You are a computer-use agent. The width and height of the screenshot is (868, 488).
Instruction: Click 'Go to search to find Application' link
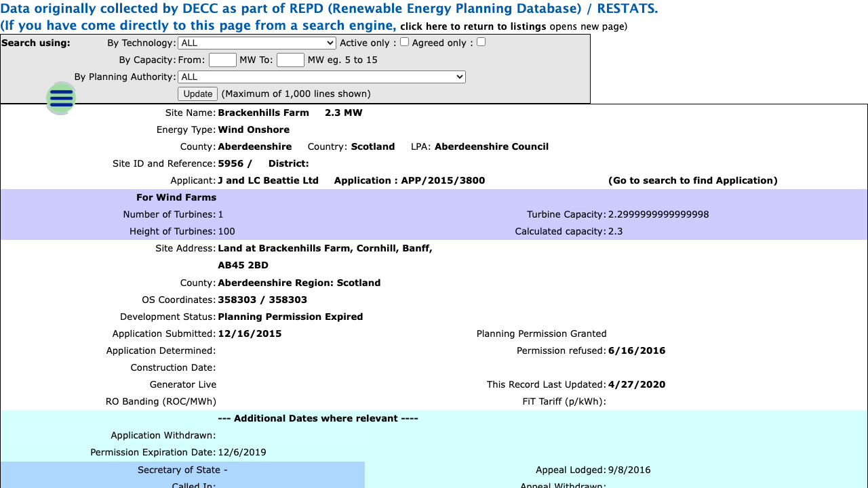click(692, 180)
